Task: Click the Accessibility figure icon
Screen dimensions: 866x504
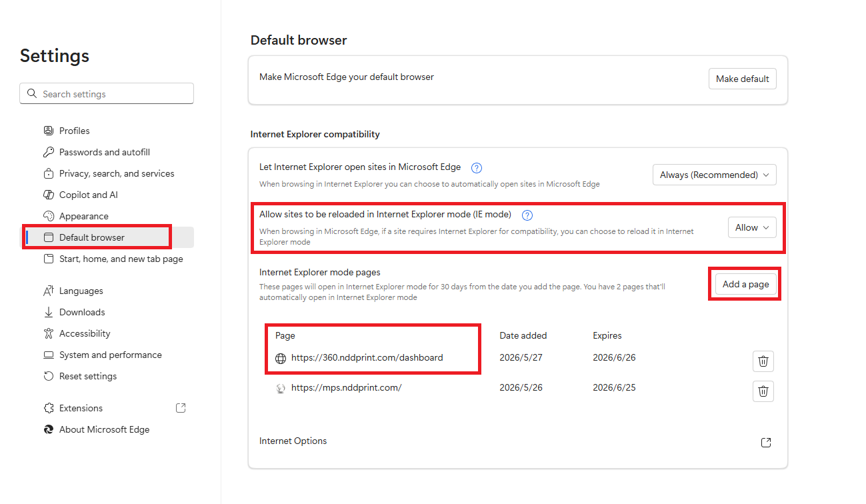Action: coord(48,333)
